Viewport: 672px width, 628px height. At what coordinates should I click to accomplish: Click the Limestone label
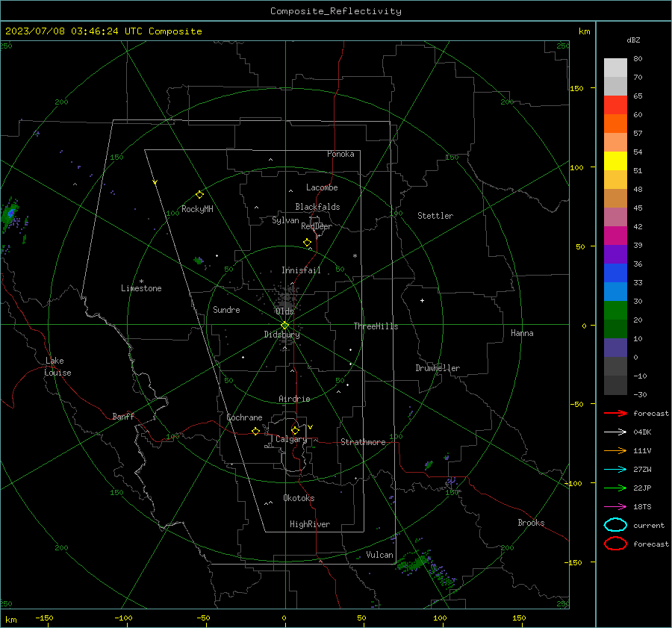pyautogui.click(x=141, y=288)
